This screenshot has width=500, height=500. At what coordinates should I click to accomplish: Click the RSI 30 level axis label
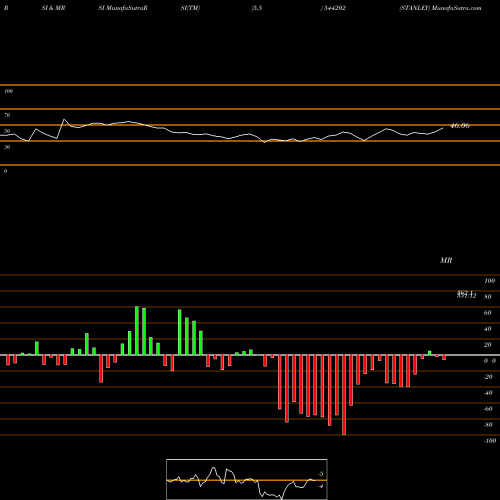(x=7, y=147)
